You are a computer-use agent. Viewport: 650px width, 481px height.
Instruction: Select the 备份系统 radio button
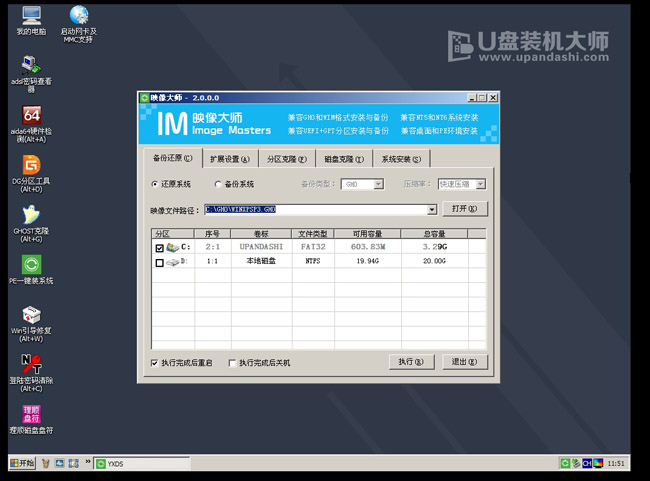tap(218, 184)
